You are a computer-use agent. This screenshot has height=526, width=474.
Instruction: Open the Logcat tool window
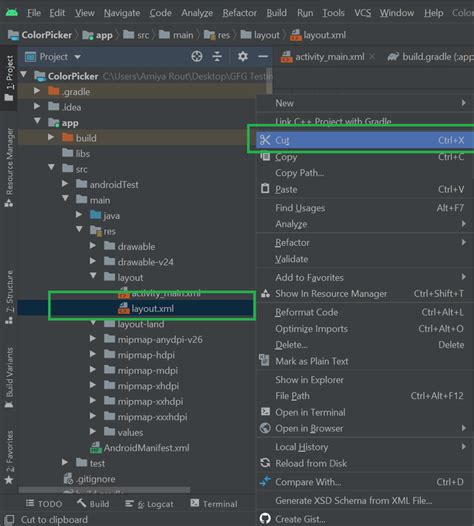[149, 504]
